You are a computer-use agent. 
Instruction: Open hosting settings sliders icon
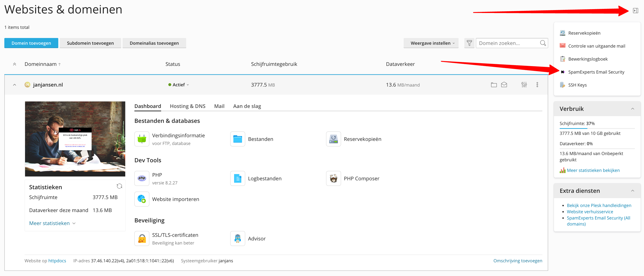(524, 85)
